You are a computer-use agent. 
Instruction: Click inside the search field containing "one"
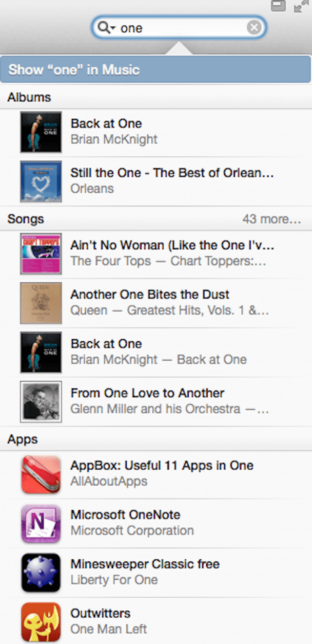179,28
